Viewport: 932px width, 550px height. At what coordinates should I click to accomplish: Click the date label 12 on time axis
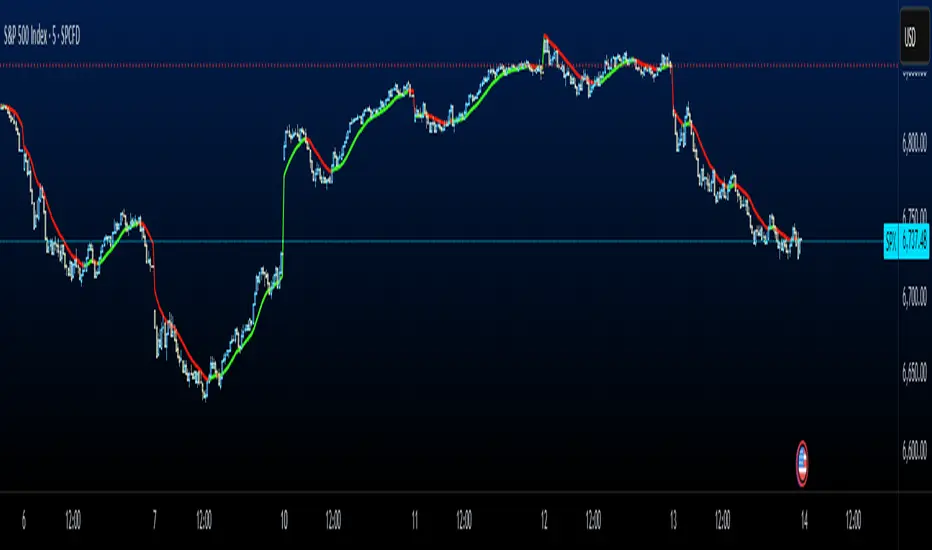click(x=544, y=520)
